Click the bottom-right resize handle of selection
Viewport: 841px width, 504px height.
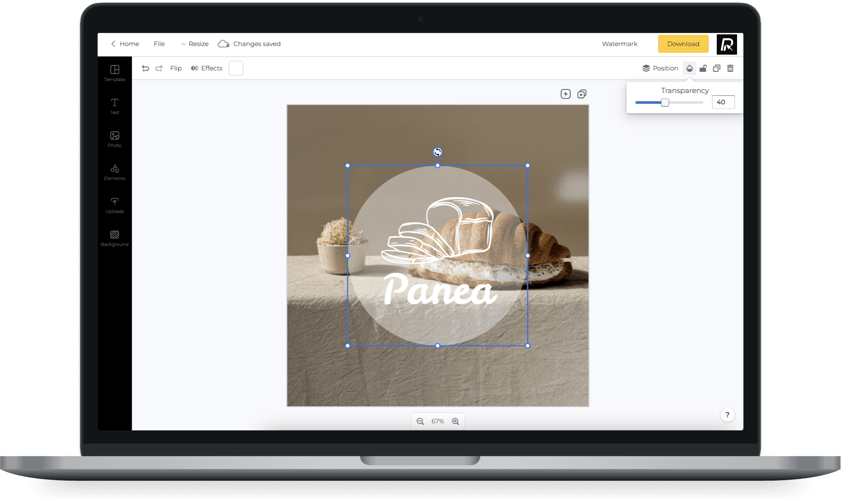click(528, 346)
